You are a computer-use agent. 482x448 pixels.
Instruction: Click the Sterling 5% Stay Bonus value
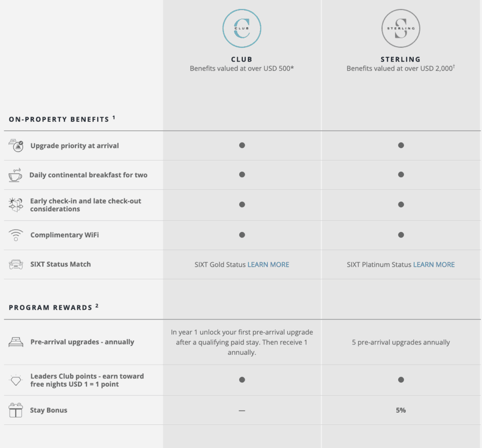[401, 410]
